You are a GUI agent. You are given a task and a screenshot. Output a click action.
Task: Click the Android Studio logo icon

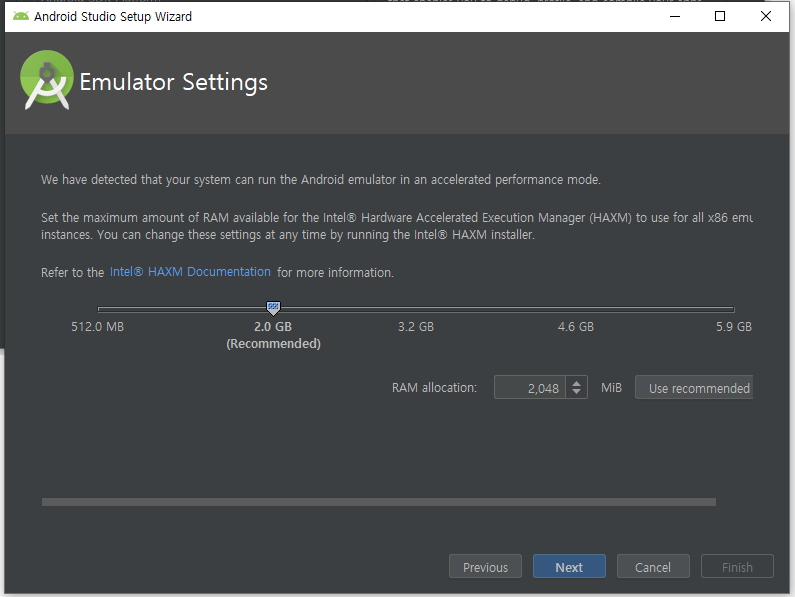47,80
